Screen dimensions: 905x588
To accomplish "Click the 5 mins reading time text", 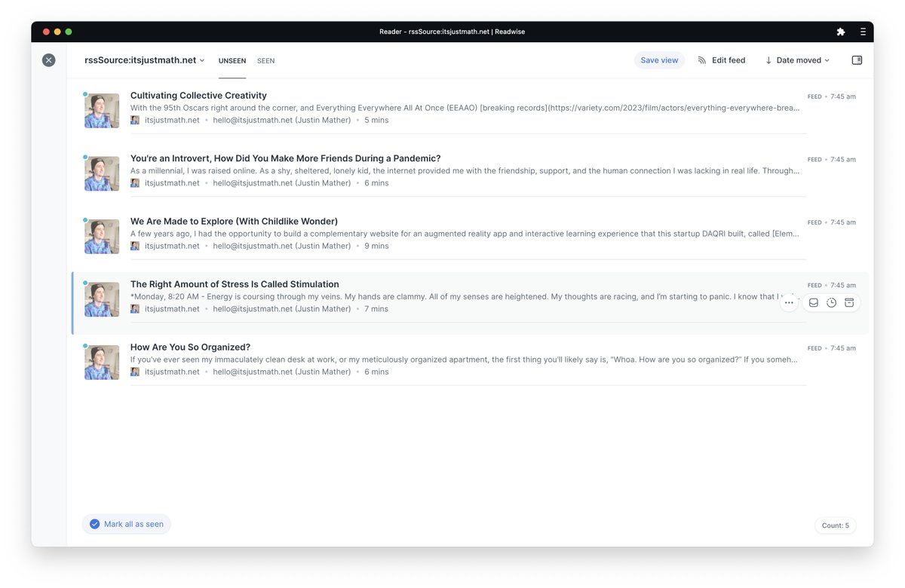I will point(376,120).
